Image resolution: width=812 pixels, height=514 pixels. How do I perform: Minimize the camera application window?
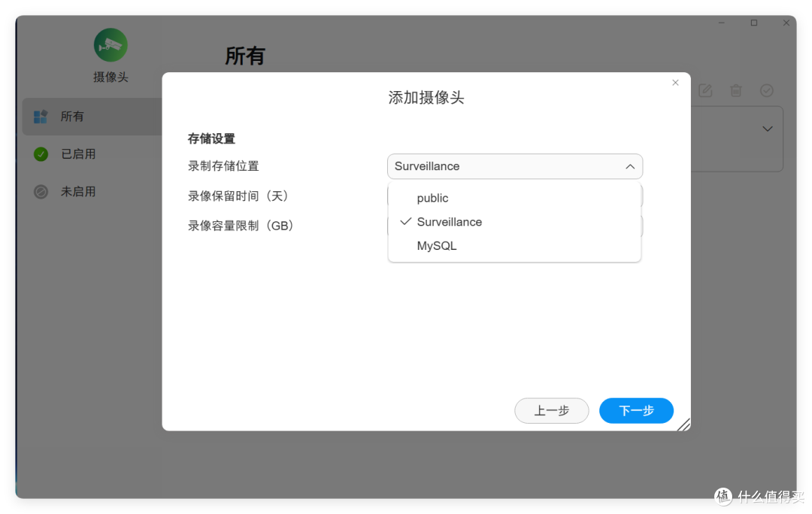[721, 23]
